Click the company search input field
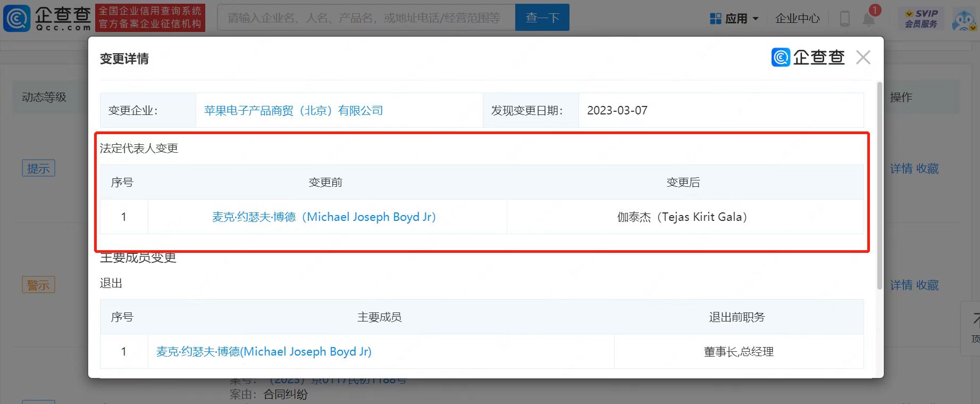Image resolution: width=980 pixels, height=404 pixels. pyautogui.click(x=366, y=18)
